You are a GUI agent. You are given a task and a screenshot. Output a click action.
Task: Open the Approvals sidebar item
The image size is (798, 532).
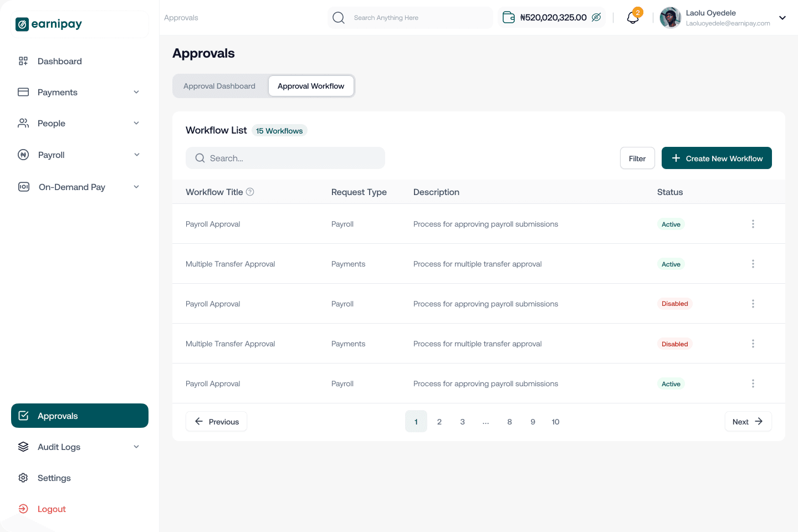tap(80, 416)
